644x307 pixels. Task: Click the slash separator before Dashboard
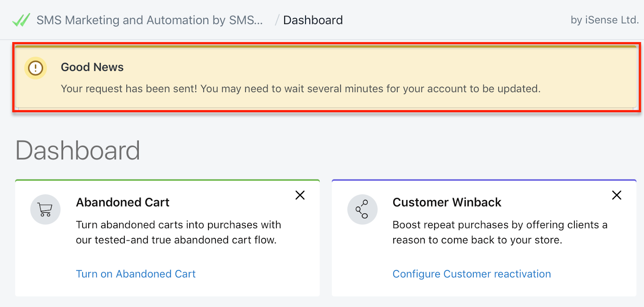[277, 20]
